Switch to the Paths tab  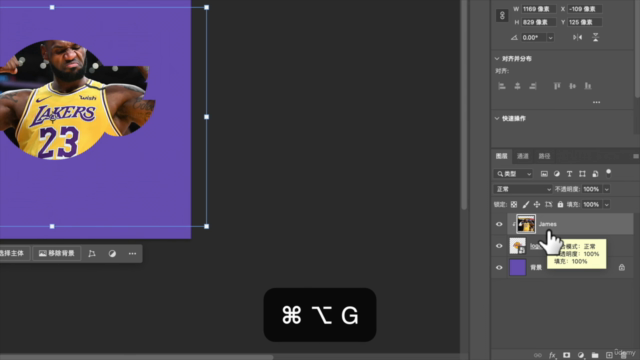pos(544,156)
